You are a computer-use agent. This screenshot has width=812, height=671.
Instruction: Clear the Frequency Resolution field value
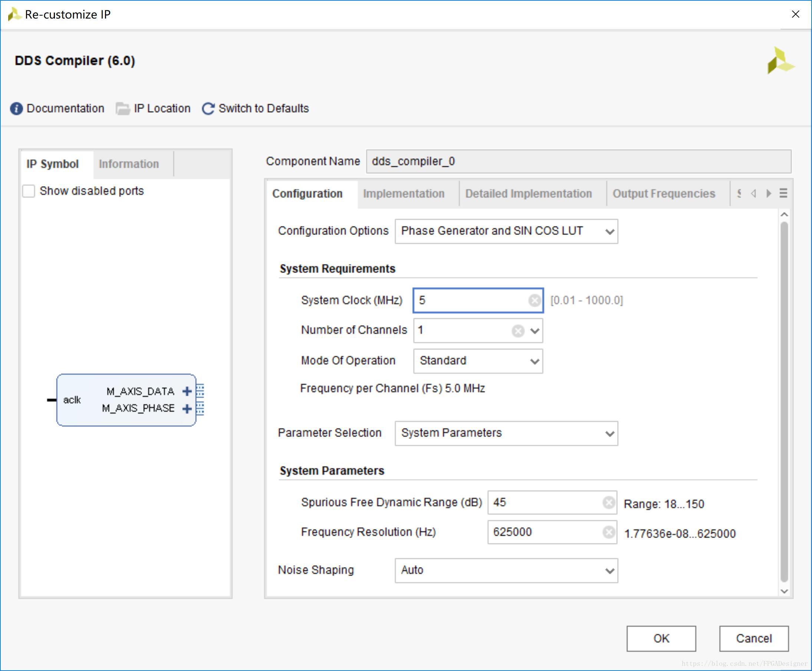[x=609, y=532]
